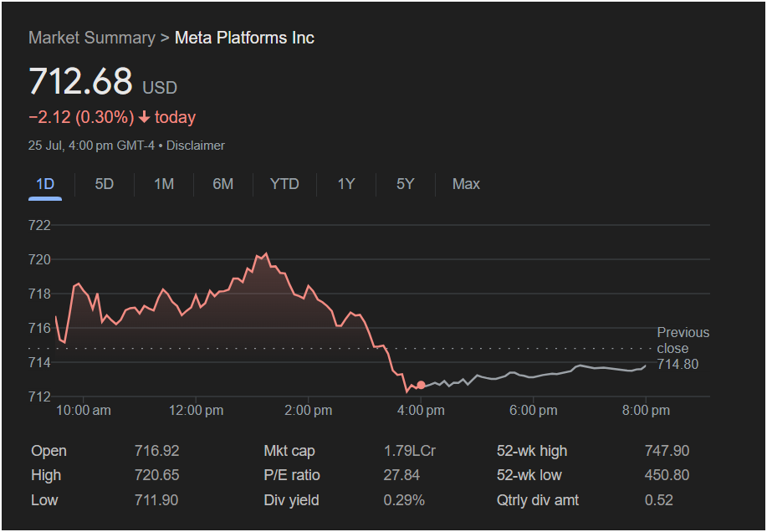Click the 10:00 am axis label

pos(84,411)
